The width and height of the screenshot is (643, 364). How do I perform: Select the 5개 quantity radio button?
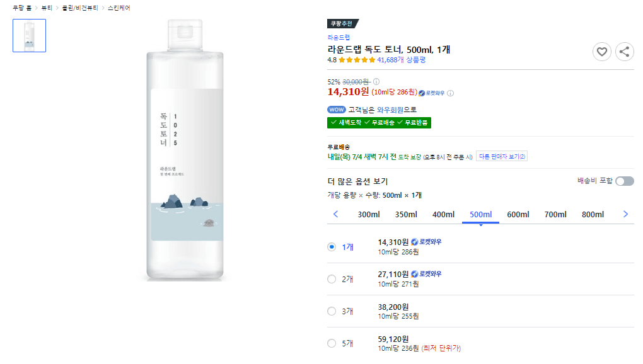pos(332,343)
